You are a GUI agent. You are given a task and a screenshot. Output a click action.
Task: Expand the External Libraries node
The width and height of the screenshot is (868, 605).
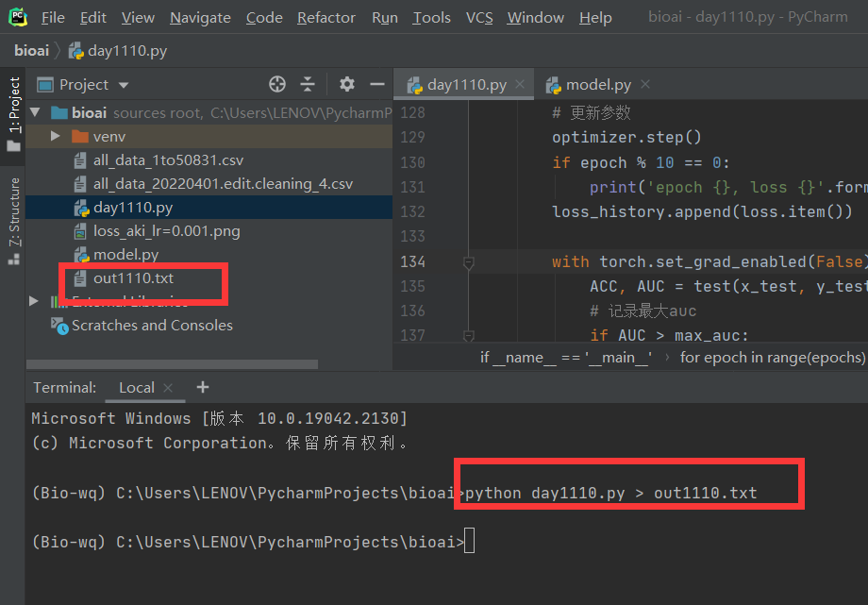[x=34, y=301]
